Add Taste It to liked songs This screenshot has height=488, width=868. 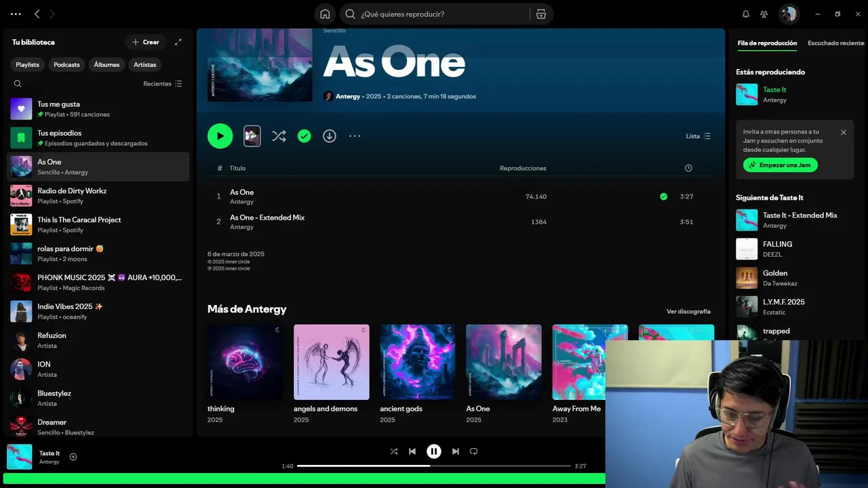(x=73, y=457)
